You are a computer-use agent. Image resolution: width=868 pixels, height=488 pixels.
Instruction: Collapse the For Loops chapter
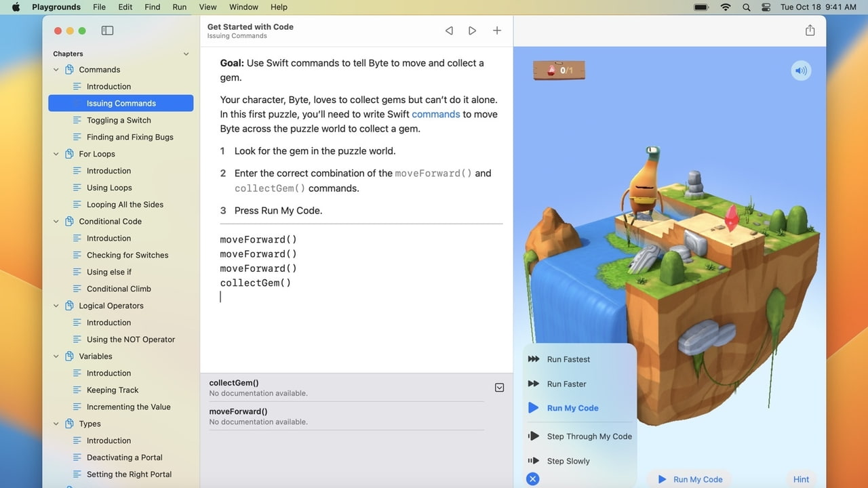[x=56, y=154]
